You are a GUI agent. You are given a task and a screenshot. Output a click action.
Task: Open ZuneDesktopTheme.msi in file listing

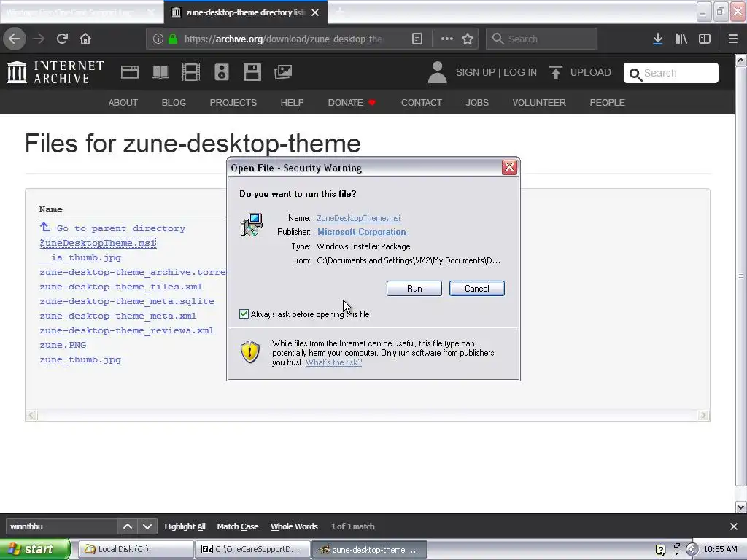coord(98,243)
